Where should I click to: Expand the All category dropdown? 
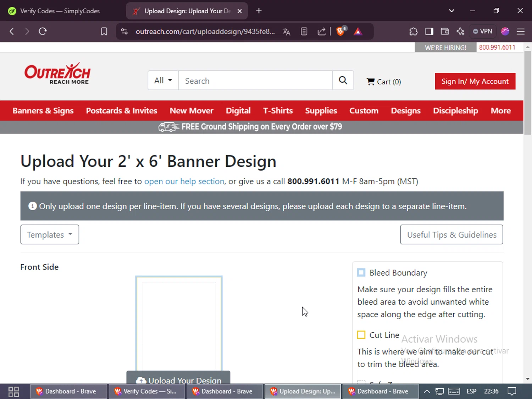tap(163, 81)
